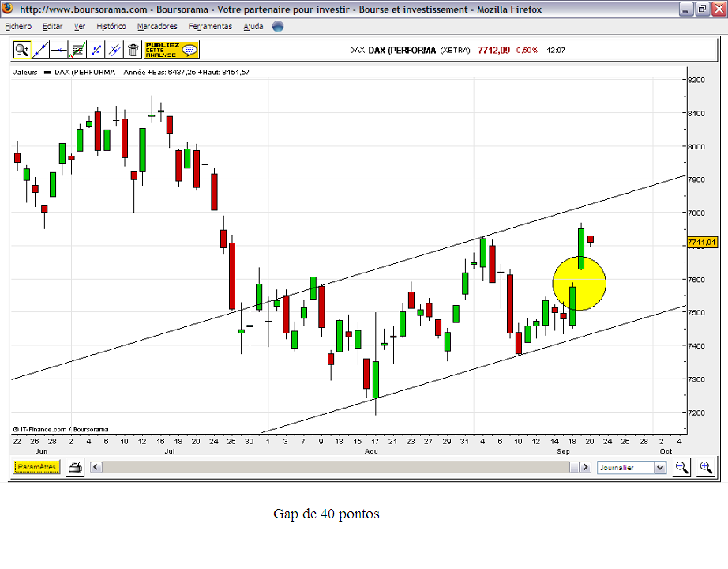Viewport: 728px width, 569px height.
Task: Click the Gap de 40 pontos caption
Action: coord(326,514)
